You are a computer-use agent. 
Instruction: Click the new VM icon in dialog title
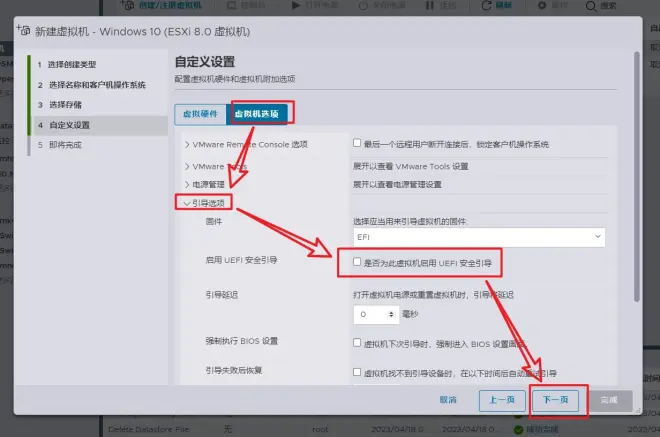click(24, 30)
